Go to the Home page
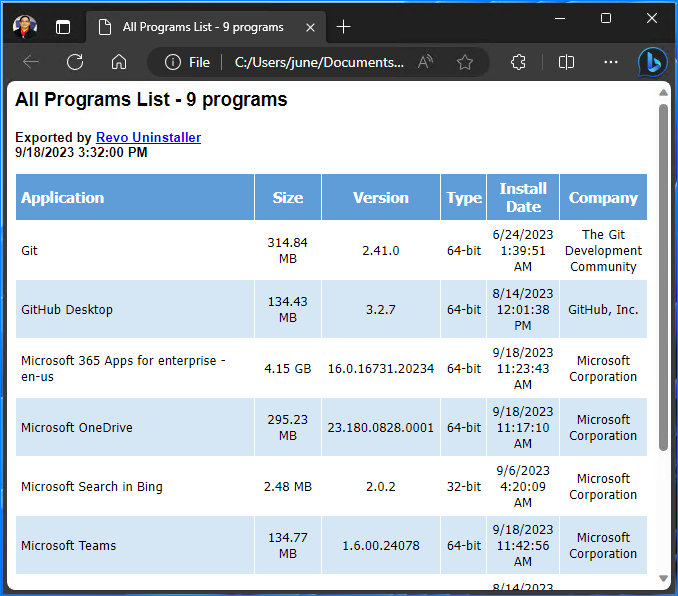Image resolution: width=678 pixels, height=596 pixels. pos(119,62)
